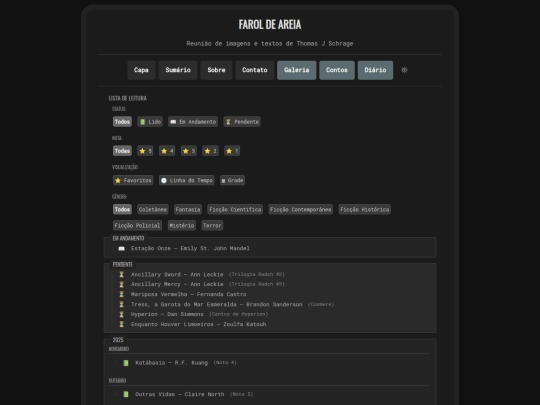Filter by Ficção Contemporânea genre
The height and width of the screenshot is (405, 540).
click(x=301, y=209)
